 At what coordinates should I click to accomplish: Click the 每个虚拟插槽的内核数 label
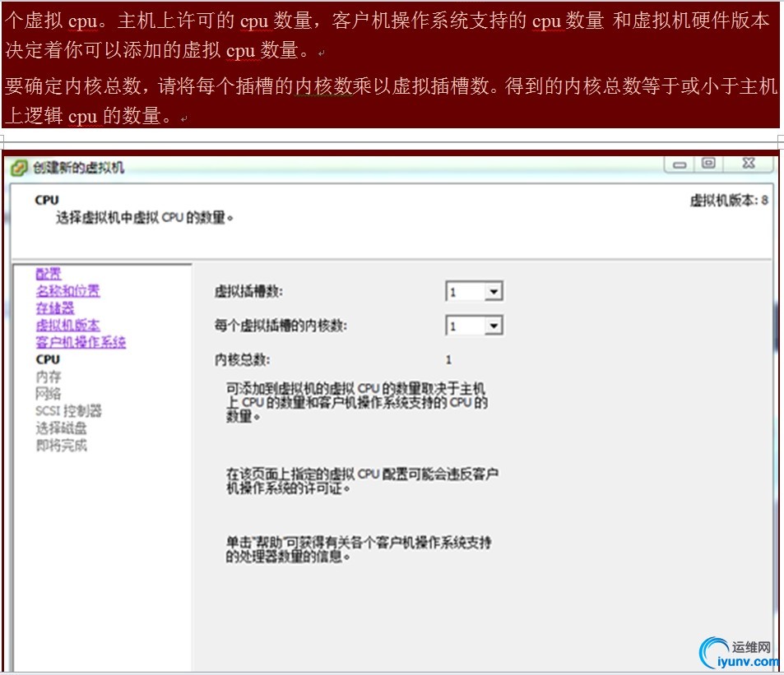tap(281, 326)
